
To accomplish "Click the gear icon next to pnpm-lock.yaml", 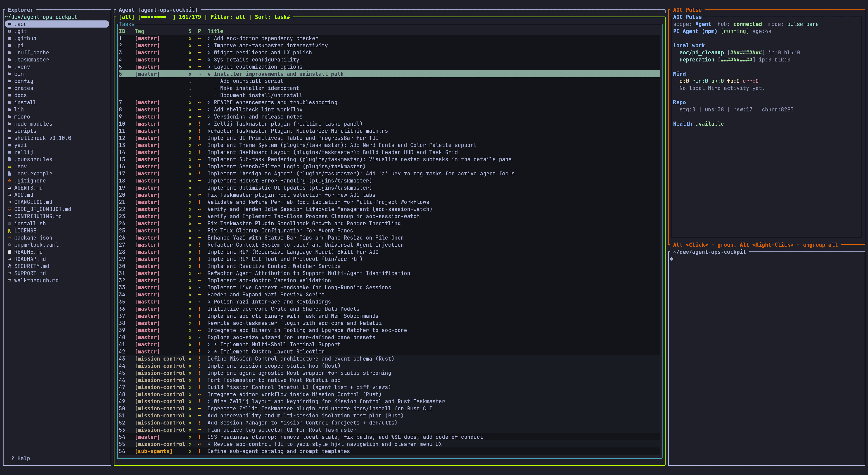I will [9, 245].
